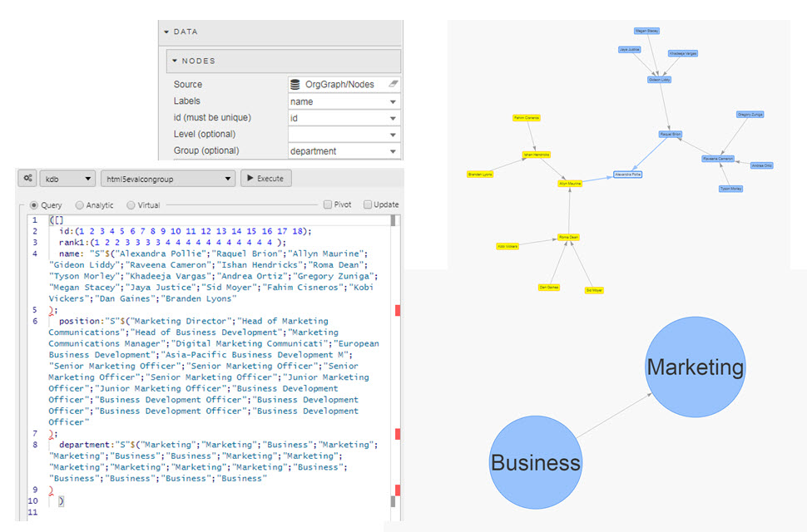The height and width of the screenshot is (532, 807).
Task: Click the eraser icon in Source field
Action: (x=393, y=84)
